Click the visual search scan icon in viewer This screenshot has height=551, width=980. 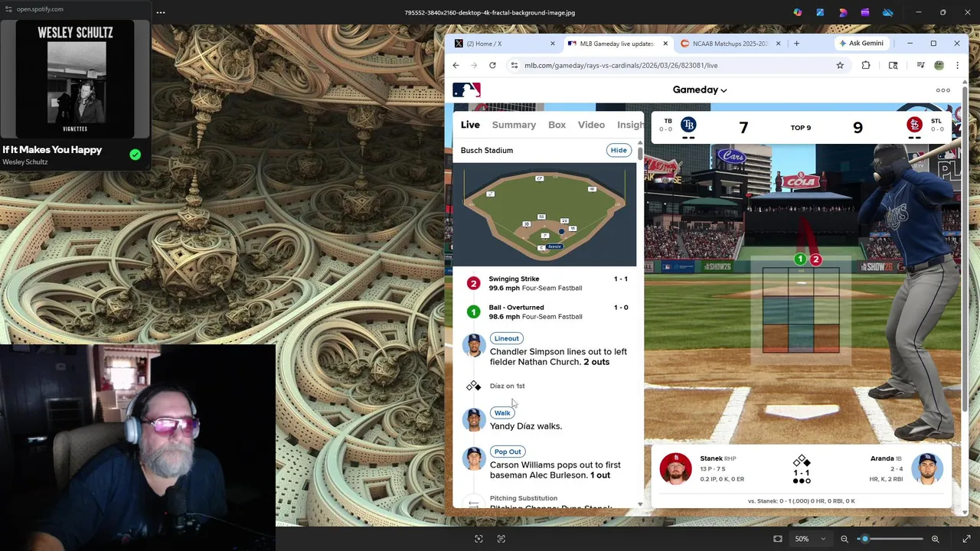point(479,539)
